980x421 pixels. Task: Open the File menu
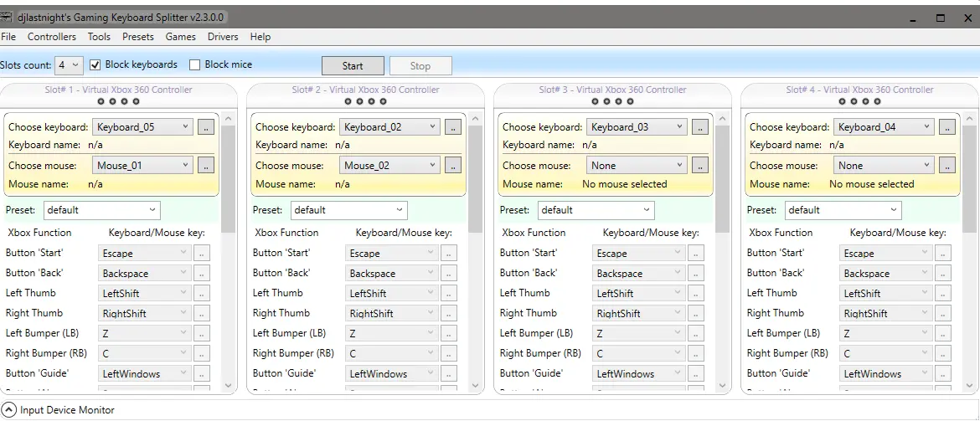[8, 37]
